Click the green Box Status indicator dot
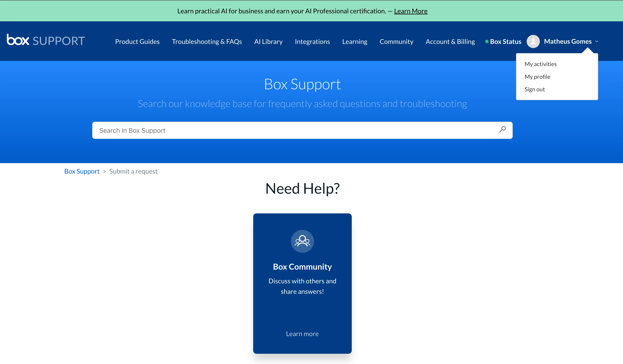Image resolution: width=623 pixels, height=364 pixels. [x=486, y=41]
